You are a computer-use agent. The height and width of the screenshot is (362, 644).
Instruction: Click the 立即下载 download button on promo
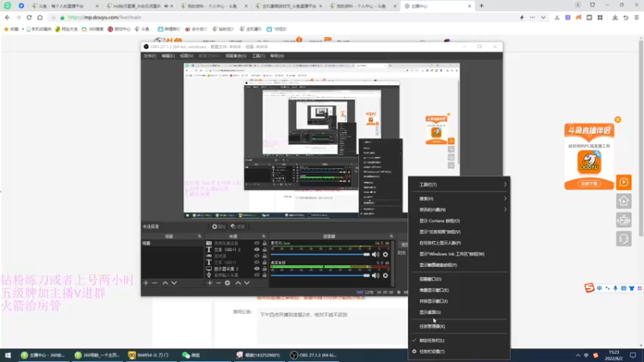589,183
